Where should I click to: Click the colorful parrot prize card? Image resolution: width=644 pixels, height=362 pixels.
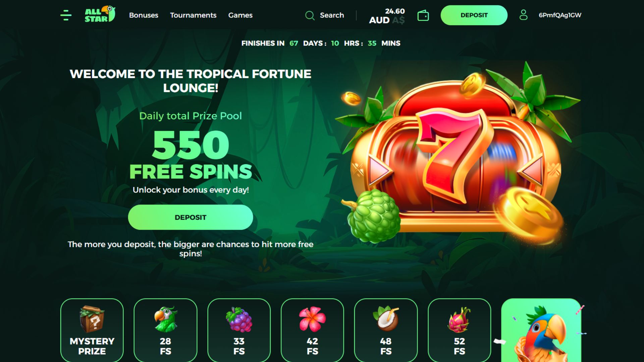pyautogui.click(x=541, y=330)
